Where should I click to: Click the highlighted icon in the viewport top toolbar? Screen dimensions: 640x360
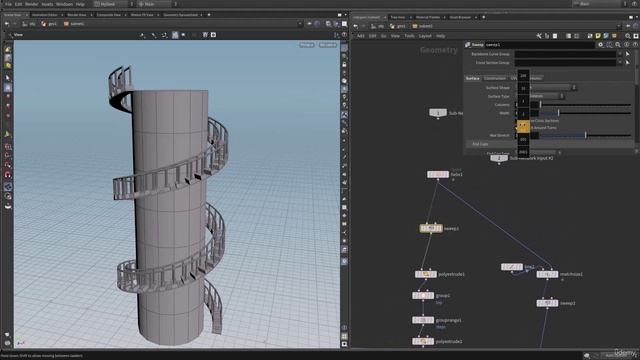click(x=175, y=35)
